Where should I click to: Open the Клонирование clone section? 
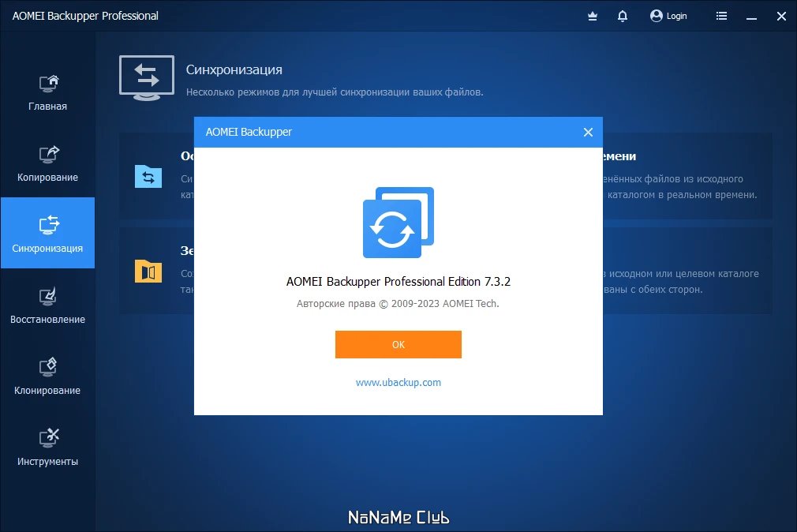pyautogui.click(x=48, y=377)
